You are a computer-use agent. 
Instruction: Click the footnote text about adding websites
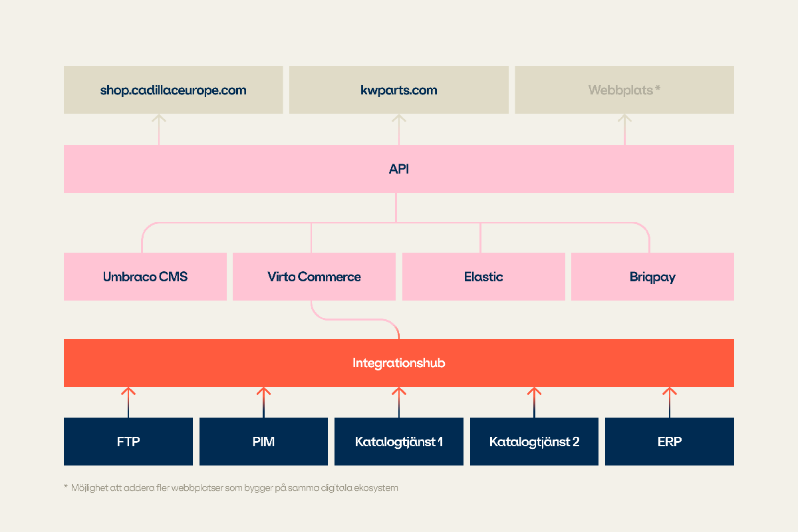pyautogui.click(x=234, y=488)
